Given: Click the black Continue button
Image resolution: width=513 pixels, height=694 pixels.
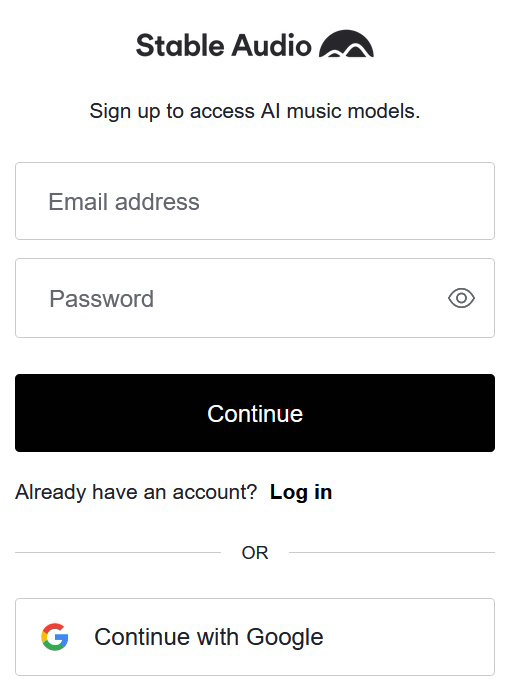Looking at the screenshot, I should point(255,413).
